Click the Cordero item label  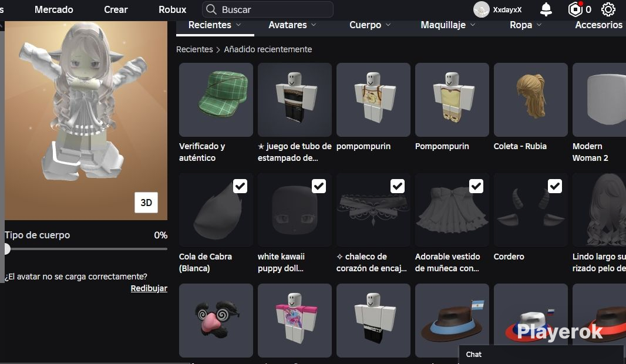(x=509, y=257)
